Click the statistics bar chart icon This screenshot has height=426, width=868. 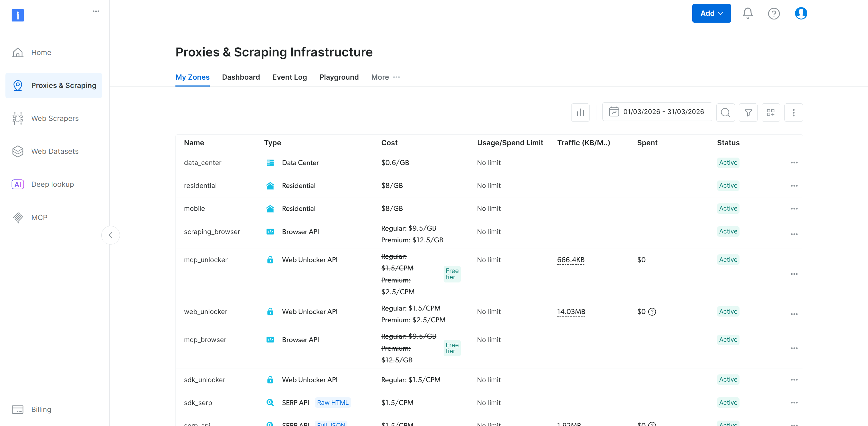coord(580,112)
